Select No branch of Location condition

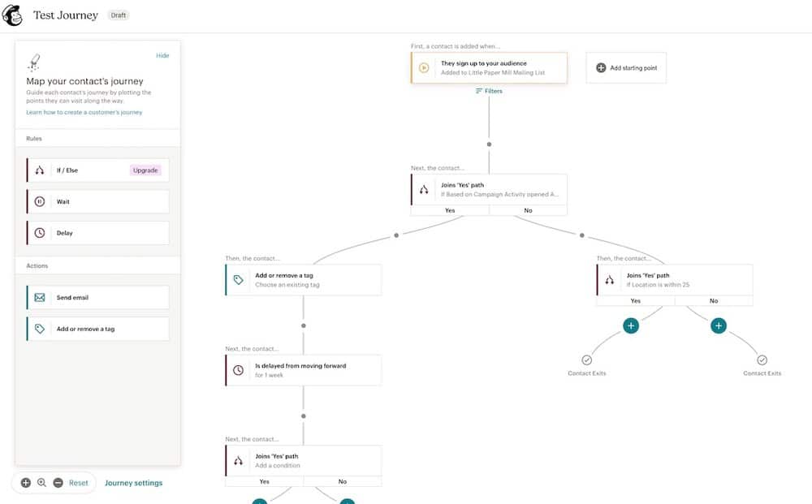point(714,300)
